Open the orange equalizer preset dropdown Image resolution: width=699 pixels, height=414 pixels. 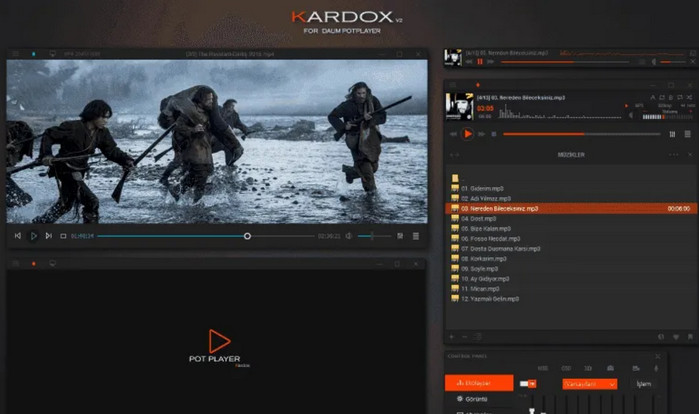(589, 384)
